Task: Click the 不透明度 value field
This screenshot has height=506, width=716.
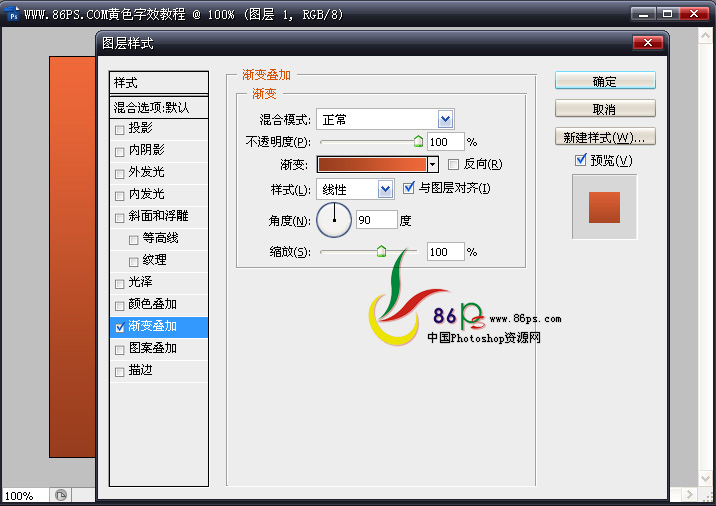Action: 445,142
